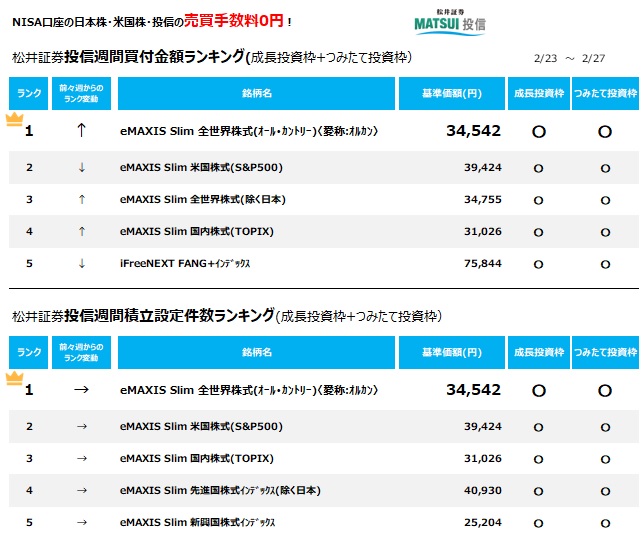Click the 銘柄名 header in the 買付金額 table
Screen dimensions: 643x537
click(256, 93)
